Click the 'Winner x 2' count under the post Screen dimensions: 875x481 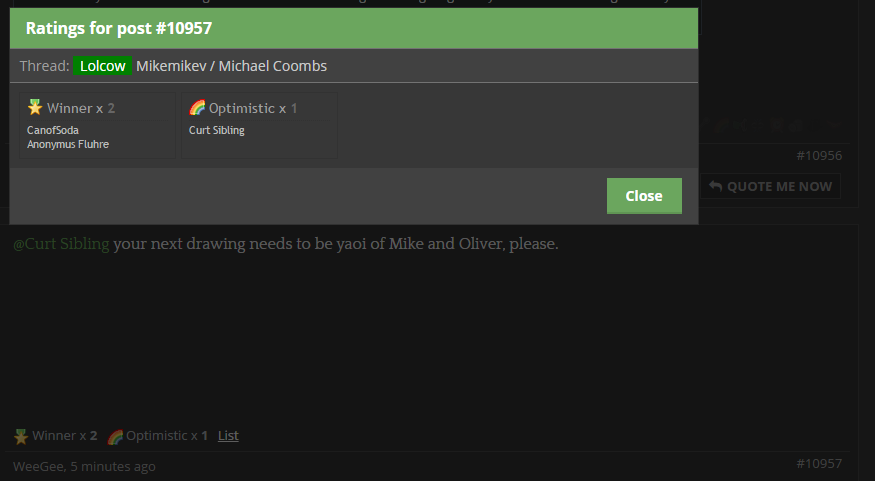coord(65,436)
